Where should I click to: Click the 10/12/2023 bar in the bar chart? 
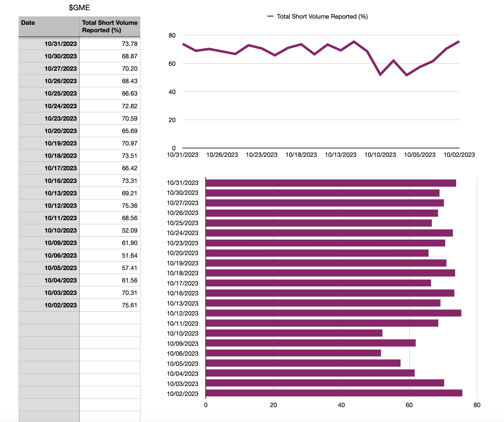tap(333, 313)
